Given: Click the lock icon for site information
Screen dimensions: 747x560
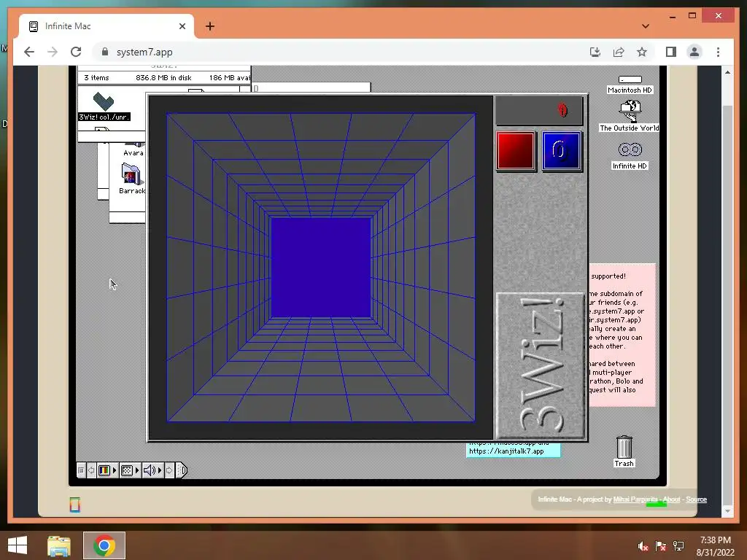Looking at the screenshot, I should tap(105, 52).
